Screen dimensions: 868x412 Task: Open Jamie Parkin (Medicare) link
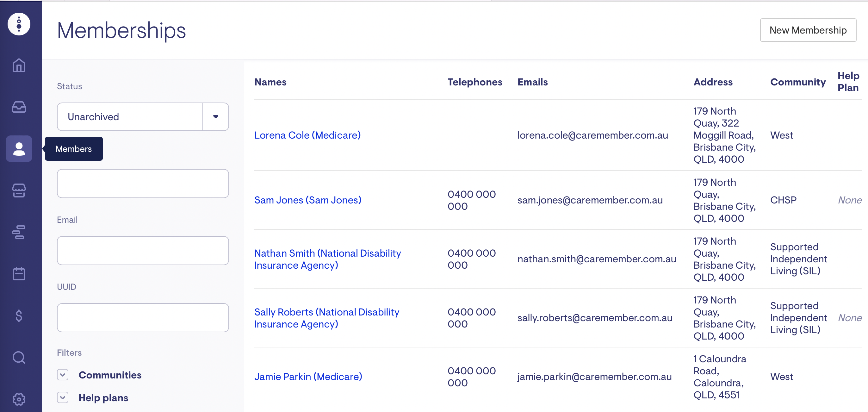coord(308,377)
